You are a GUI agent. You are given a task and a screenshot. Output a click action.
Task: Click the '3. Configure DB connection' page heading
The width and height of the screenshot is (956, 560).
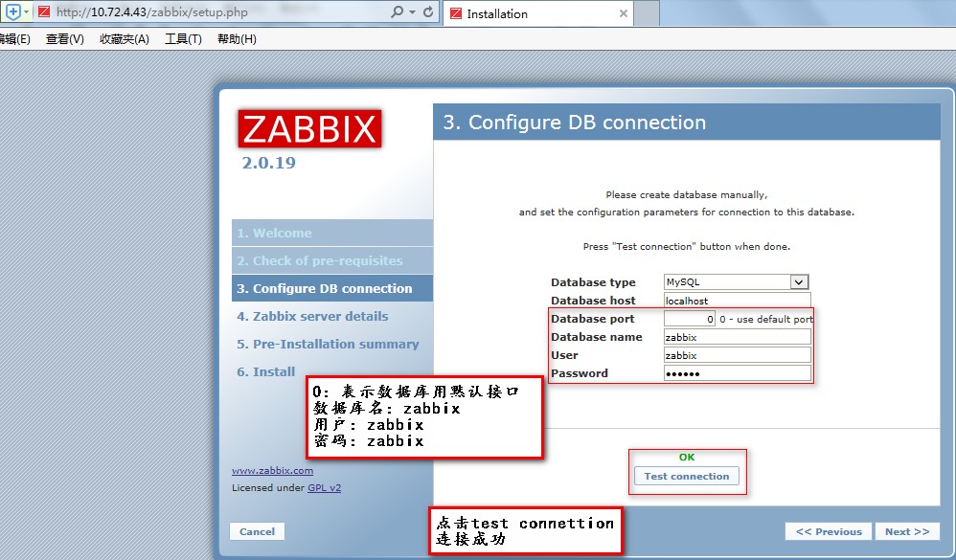(x=575, y=123)
